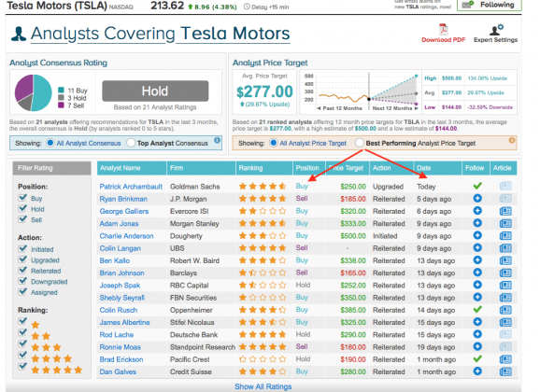The height and width of the screenshot is (392, 540).
Task: Open the Download PDF icon
Action: [x=443, y=29]
